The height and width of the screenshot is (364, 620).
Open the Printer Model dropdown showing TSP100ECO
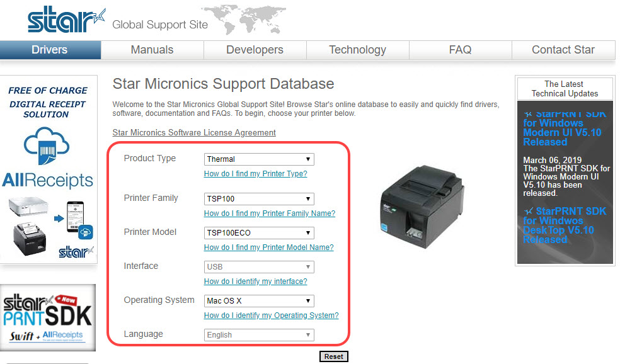[259, 233]
